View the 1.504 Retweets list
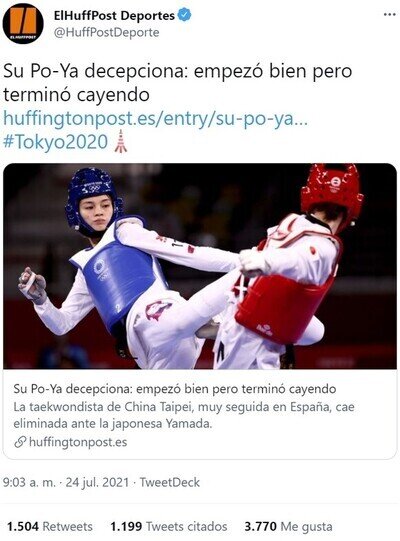 [x=50, y=527]
